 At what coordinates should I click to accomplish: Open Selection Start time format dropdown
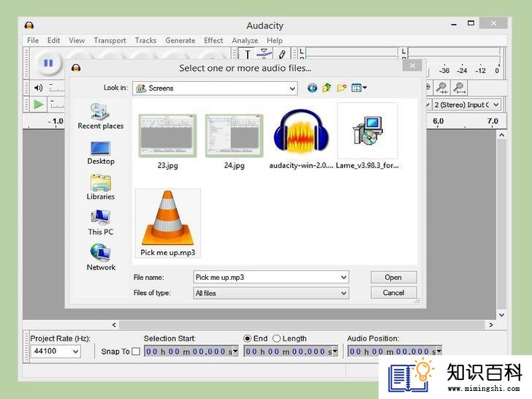tap(235, 351)
